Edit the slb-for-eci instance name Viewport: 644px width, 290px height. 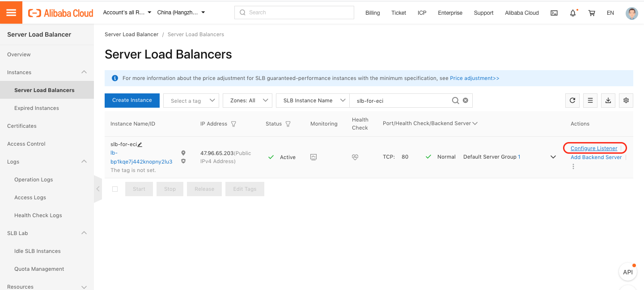[x=140, y=144]
